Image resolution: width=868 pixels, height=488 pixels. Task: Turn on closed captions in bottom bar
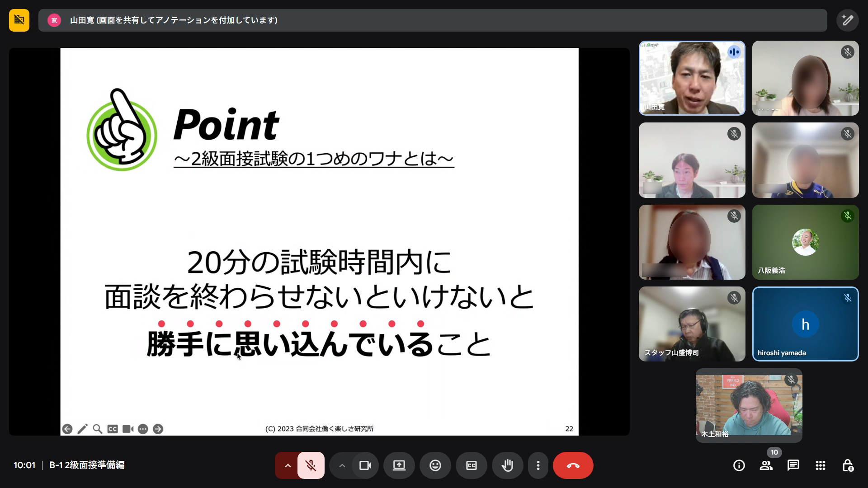click(471, 465)
